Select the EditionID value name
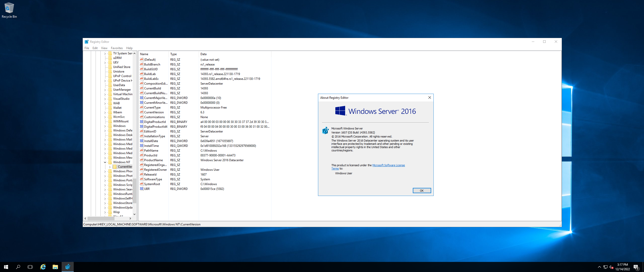Image resolution: width=644 pixels, height=272 pixels. [150, 131]
